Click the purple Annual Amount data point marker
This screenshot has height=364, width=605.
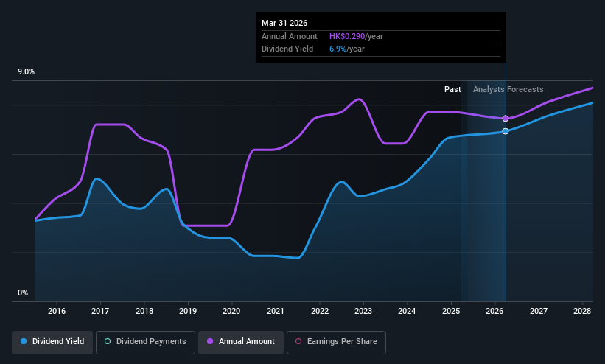coord(506,119)
